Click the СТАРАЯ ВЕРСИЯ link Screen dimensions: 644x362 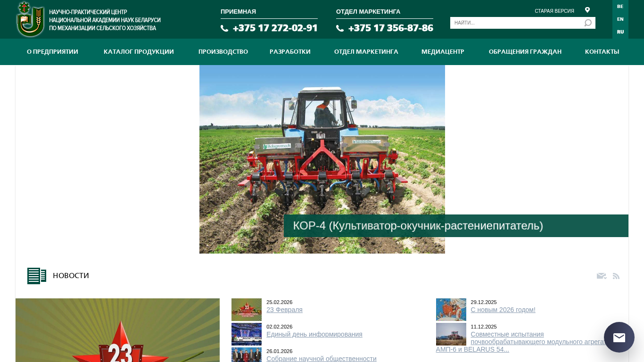point(554,11)
